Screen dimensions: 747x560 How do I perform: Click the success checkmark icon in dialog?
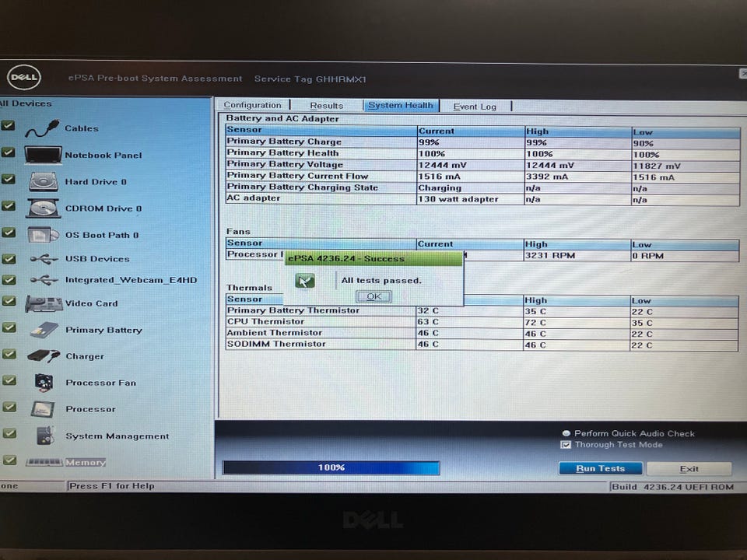tap(305, 281)
